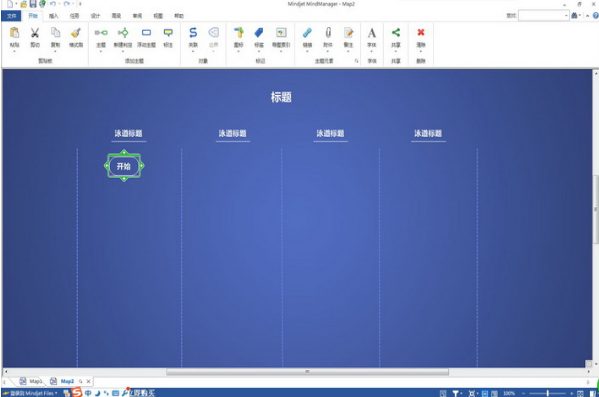
Task: Open a file via folder icon
Action: pos(24,4)
